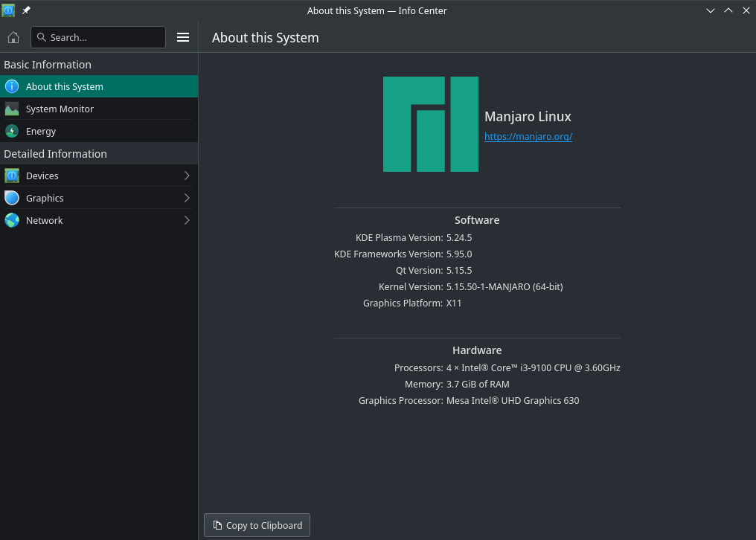Image resolution: width=756 pixels, height=540 pixels.
Task: Click the Graphics Processor label
Action: (400, 401)
